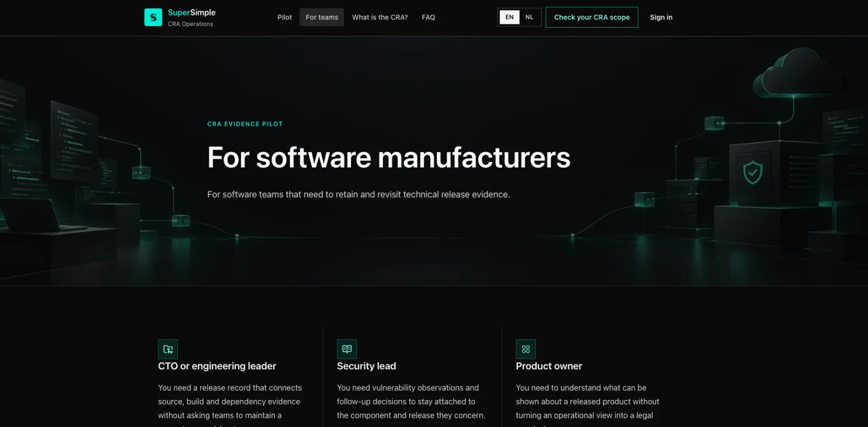The height and width of the screenshot is (427, 868).
Task: Click the Product owner grid icon
Action: point(526,349)
